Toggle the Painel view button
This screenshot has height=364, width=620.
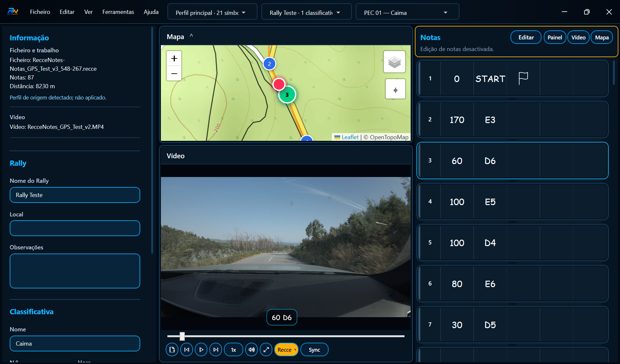pyautogui.click(x=555, y=37)
